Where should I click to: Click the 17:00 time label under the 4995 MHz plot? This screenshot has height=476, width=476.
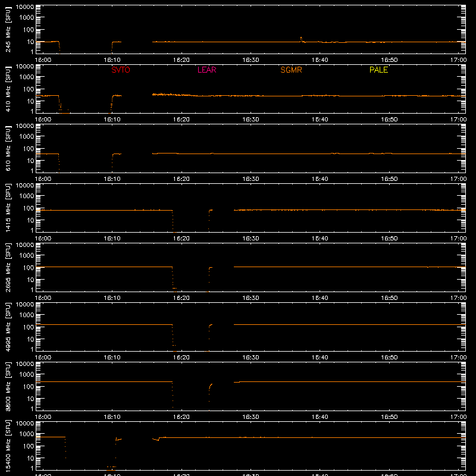[x=458, y=358]
